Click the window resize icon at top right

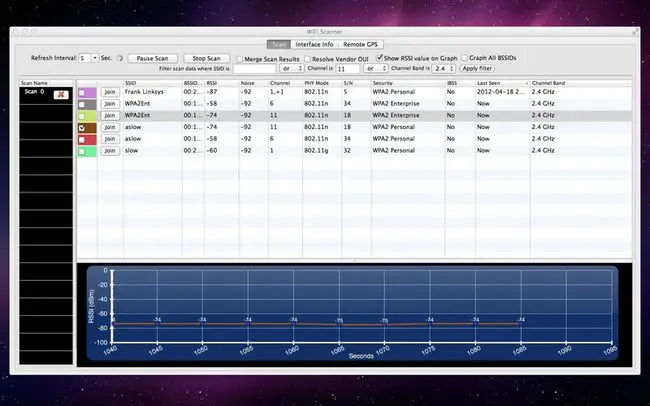(635, 32)
